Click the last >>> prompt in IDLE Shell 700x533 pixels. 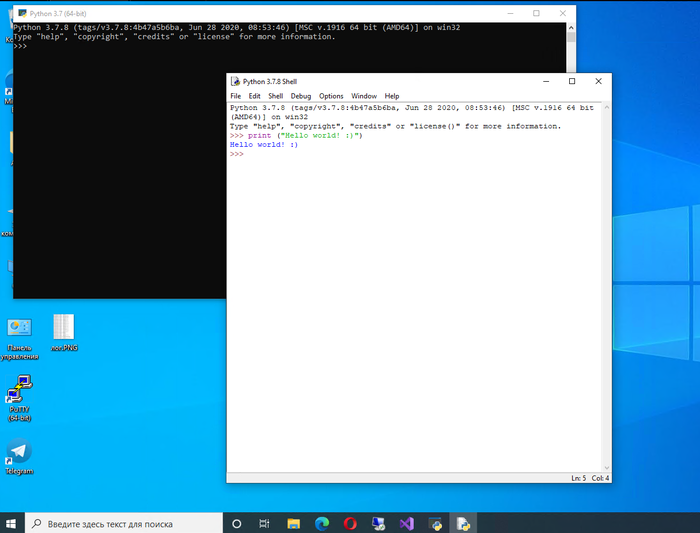click(x=237, y=154)
